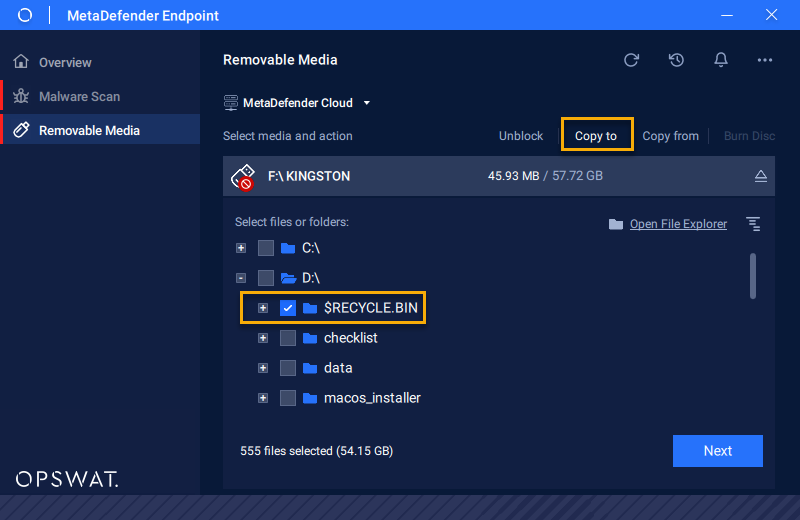This screenshot has width=800, height=520.
Task: Check the checklist folder checkbox
Action: [x=288, y=338]
